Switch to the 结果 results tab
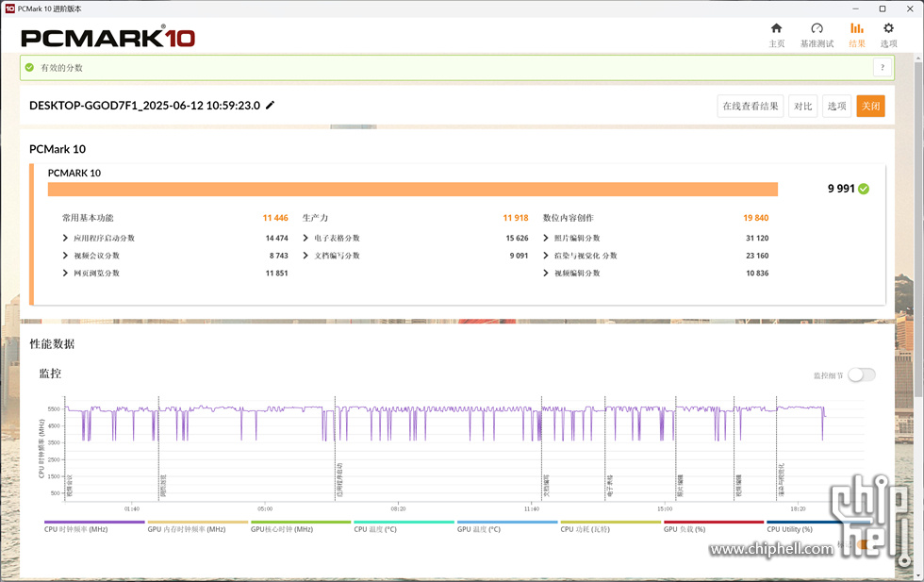The height and width of the screenshot is (582, 924). (857, 36)
